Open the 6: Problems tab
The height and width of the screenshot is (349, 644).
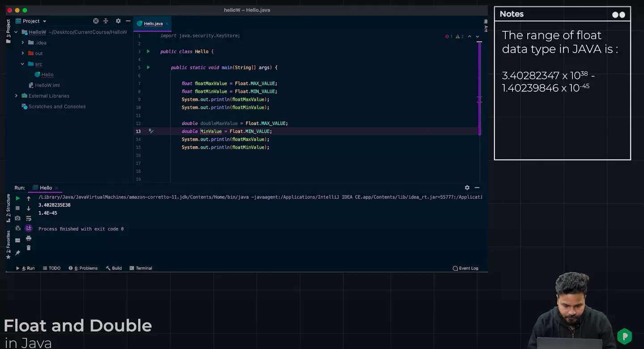click(x=83, y=268)
